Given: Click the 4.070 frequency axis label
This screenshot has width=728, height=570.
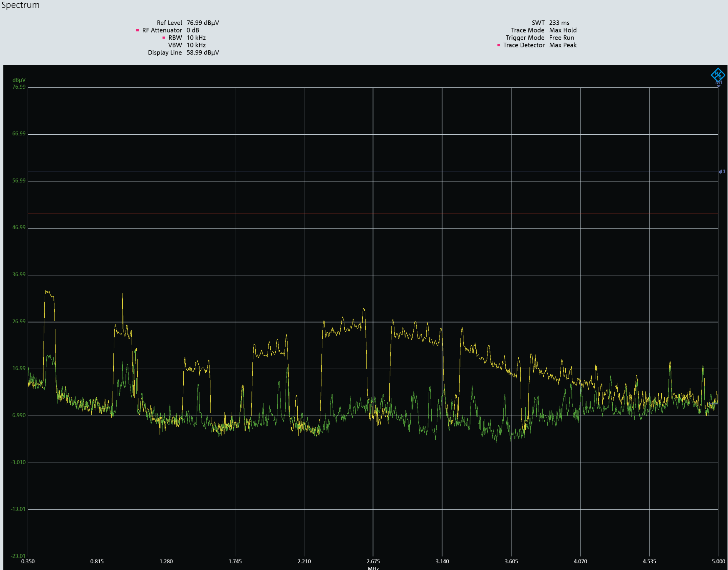Looking at the screenshot, I should tap(580, 562).
